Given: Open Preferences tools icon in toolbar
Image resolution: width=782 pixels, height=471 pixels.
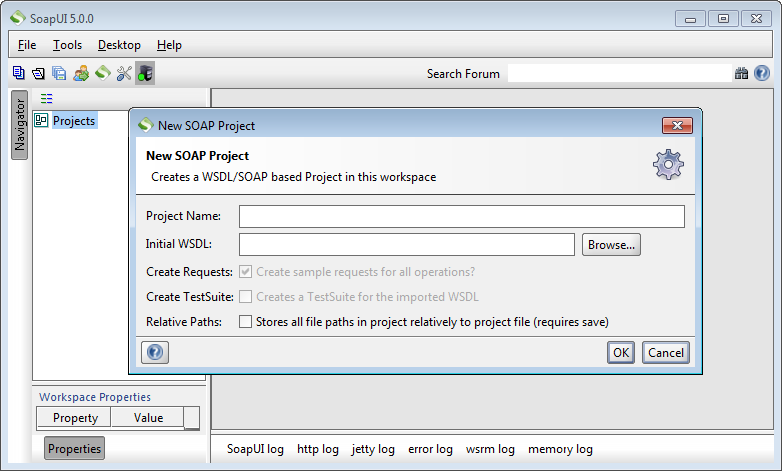Looking at the screenshot, I should 124,73.
